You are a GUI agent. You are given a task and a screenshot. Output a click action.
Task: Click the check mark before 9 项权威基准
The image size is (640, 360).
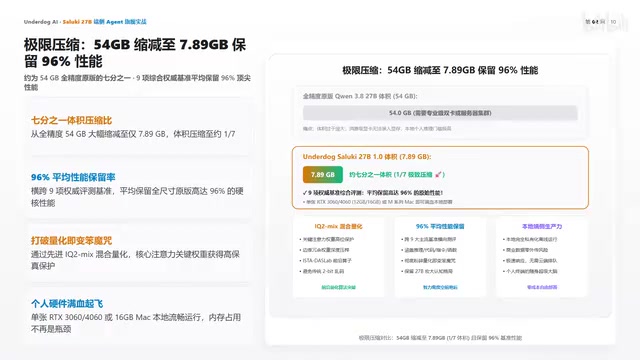(304, 193)
